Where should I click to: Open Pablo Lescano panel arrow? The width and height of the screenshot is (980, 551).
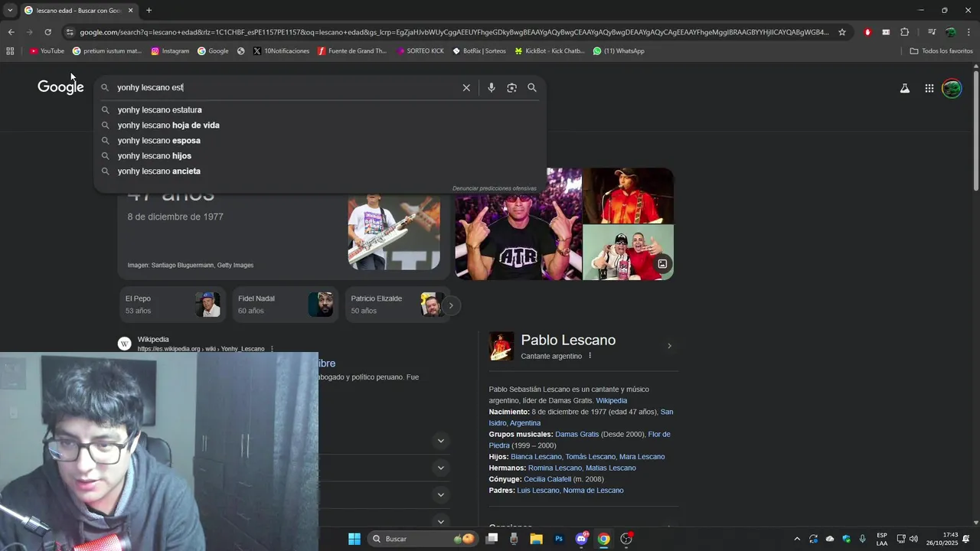click(x=669, y=346)
